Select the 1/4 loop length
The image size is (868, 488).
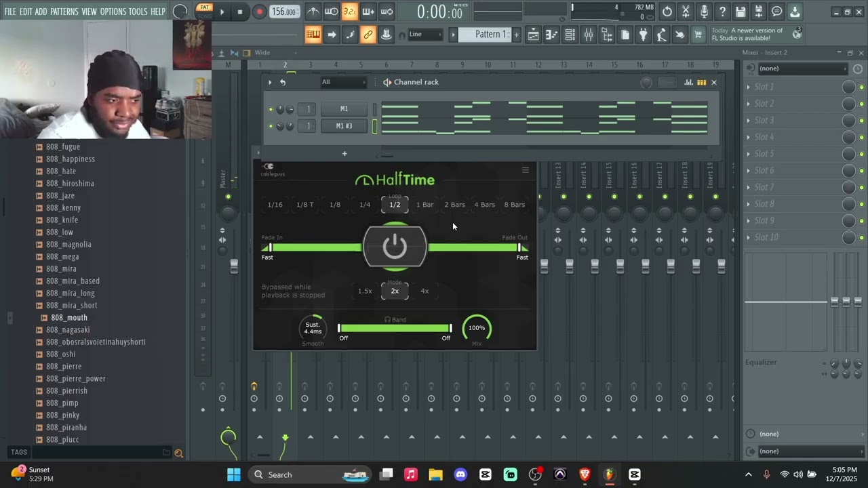[365, 205]
